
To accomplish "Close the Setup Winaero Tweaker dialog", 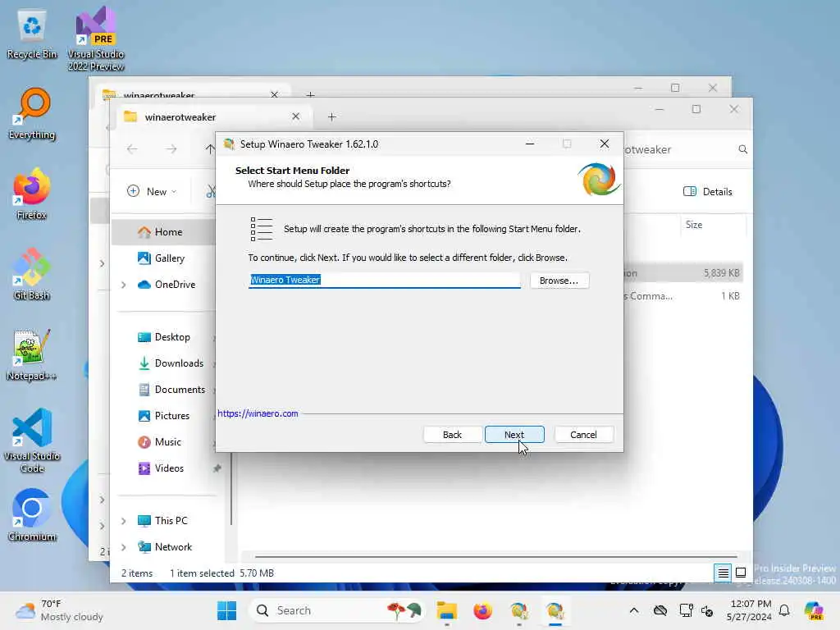I will coord(605,144).
